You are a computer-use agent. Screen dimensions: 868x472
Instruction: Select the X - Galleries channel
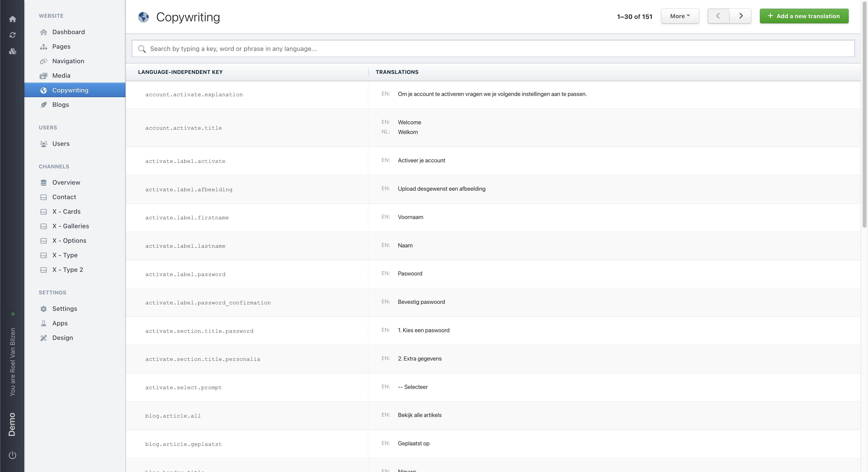coord(70,226)
